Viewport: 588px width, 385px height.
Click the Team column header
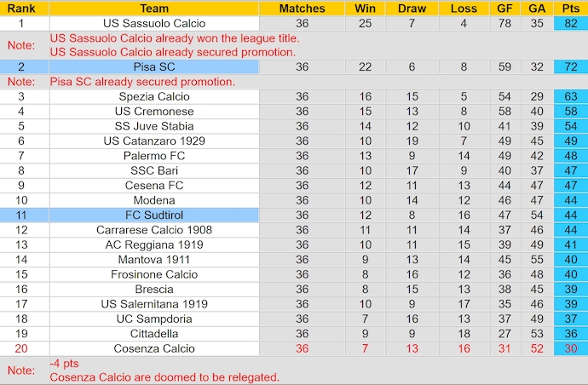pyautogui.click(x=154, y=9)
